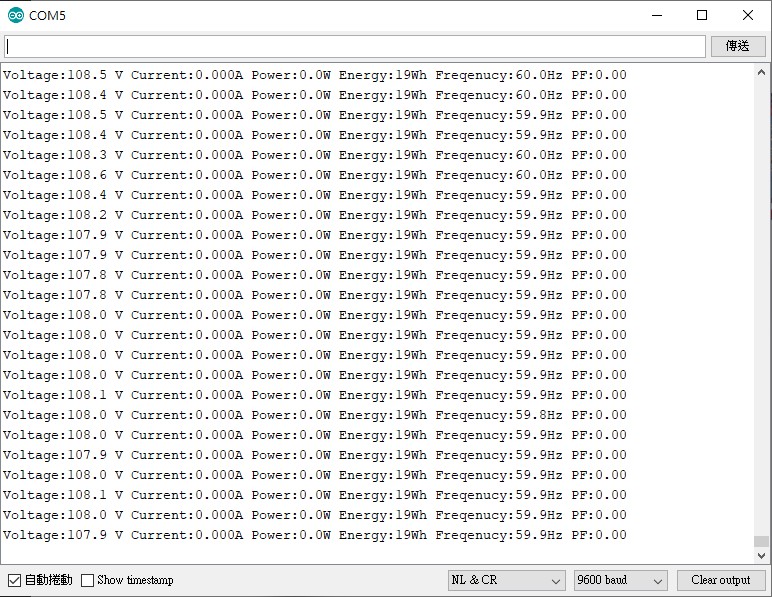Click the Clear output button
Image resolution: width=772 pixels, height=597 pixels.
click(x=720, y=580)
